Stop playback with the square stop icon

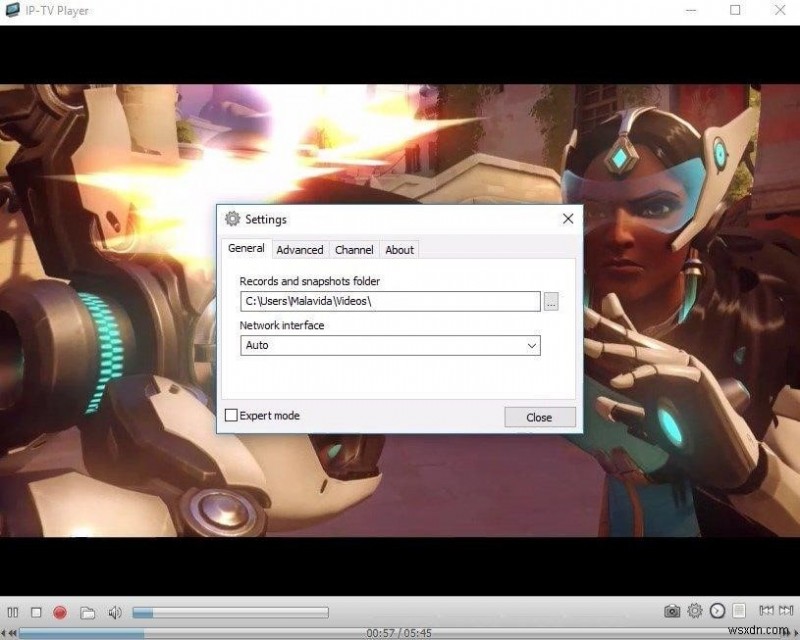pyautogui.click(x=36, y=611)
